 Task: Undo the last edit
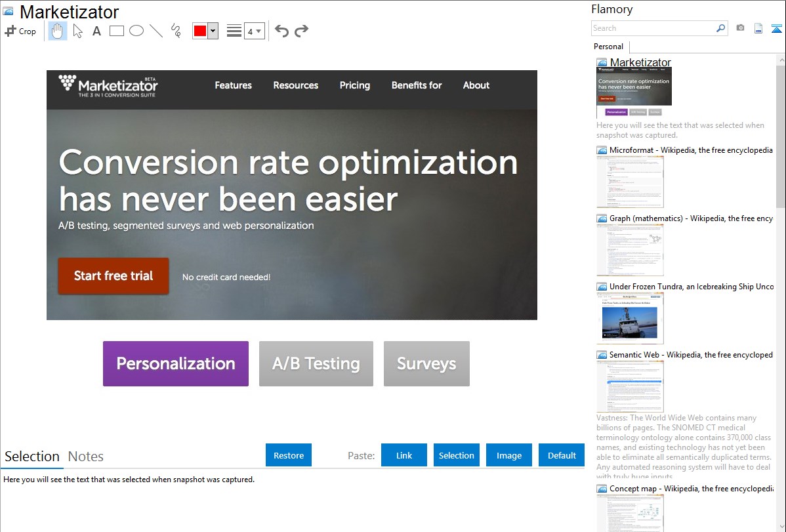(281, 31)
